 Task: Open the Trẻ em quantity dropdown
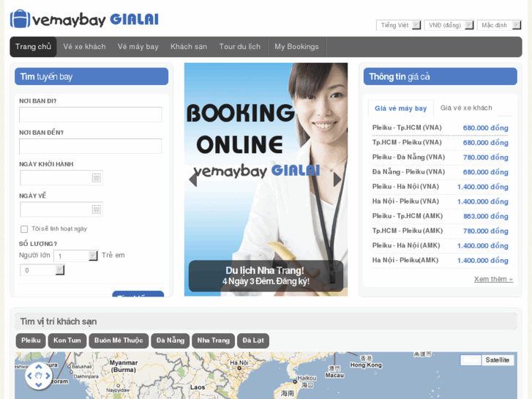(x=42, y=270)
